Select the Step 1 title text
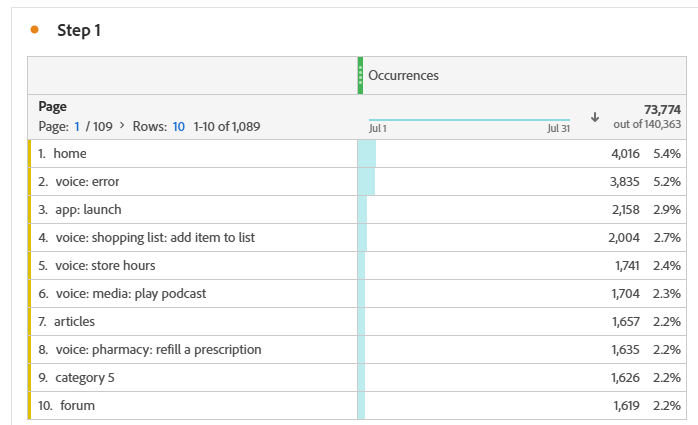The width and height of the screenshot is (698, 425). click(x=79, y=31)
